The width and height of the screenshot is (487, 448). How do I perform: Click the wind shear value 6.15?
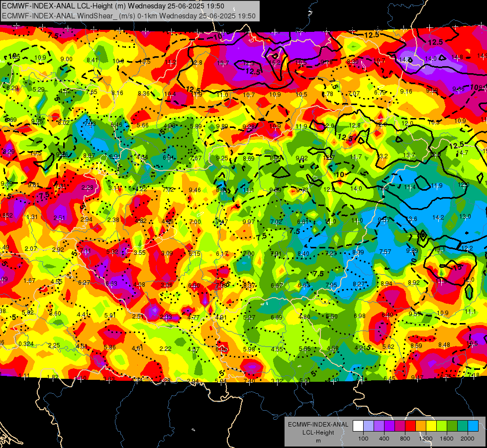pyautogui.click(x=195, y=253)
